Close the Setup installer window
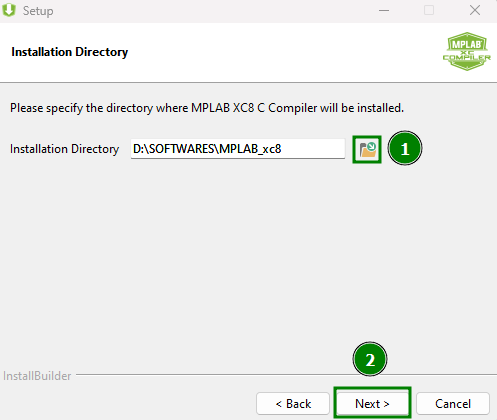The width and height of the screenshot is (497, 420). click(475, 10)
